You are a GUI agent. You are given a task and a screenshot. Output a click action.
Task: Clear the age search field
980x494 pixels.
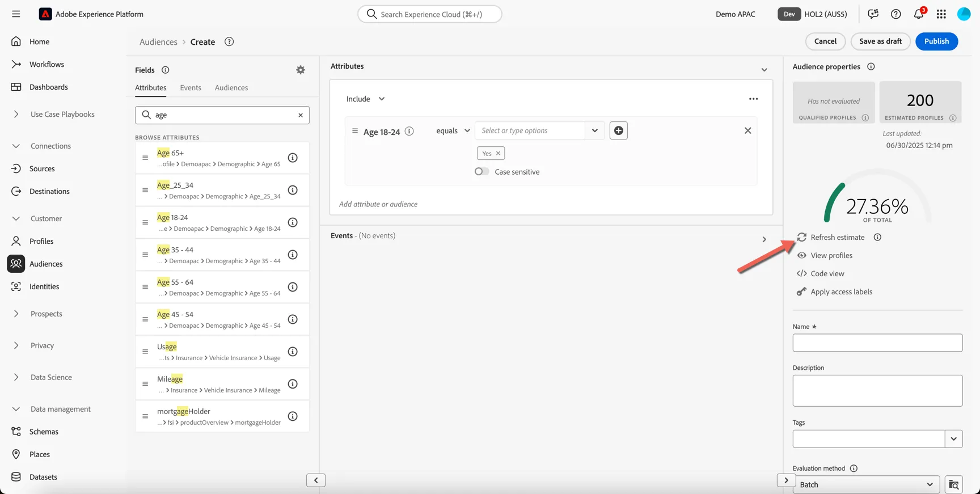point(301,115)
